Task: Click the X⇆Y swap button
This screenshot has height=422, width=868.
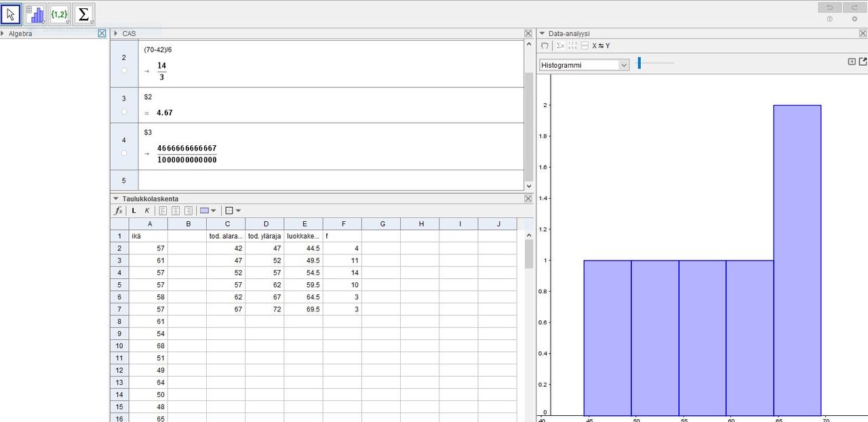Action: click(601, 45)
